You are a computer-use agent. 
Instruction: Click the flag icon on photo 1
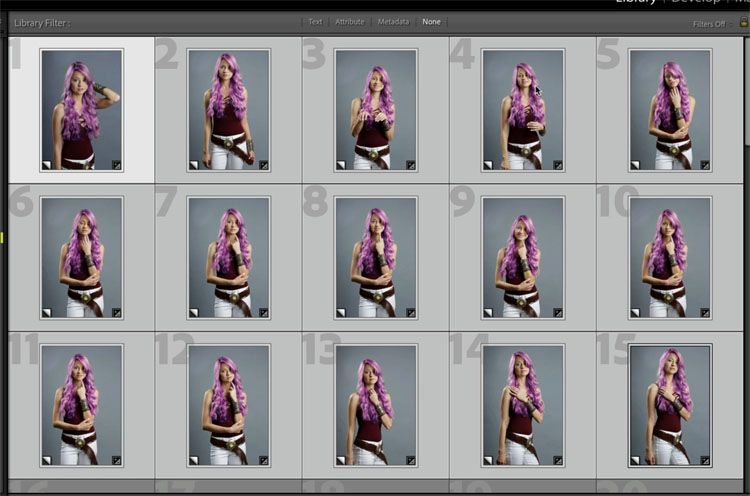pyautogui.click(x=46, y=165)
